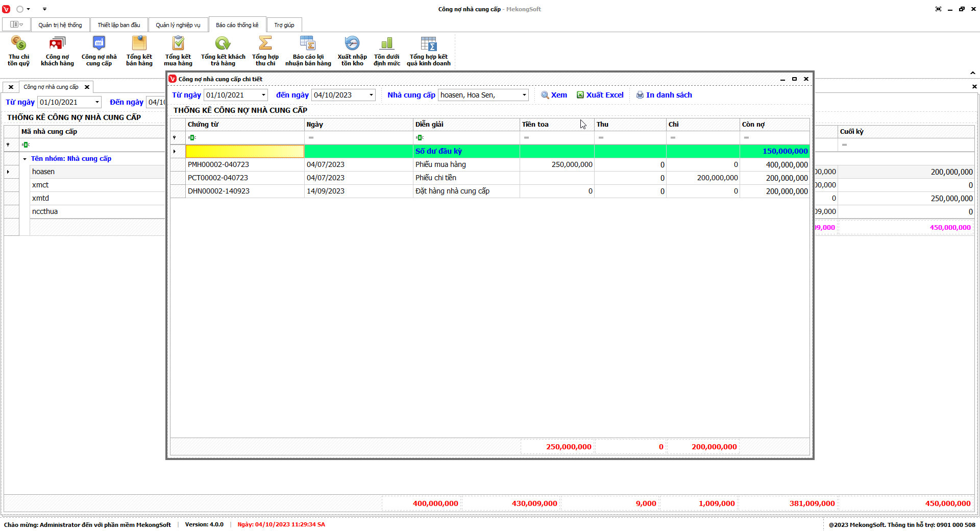Screen dimensions: 980x531
Task: Open the Công nợ khách hàng report
Action: 57,51
